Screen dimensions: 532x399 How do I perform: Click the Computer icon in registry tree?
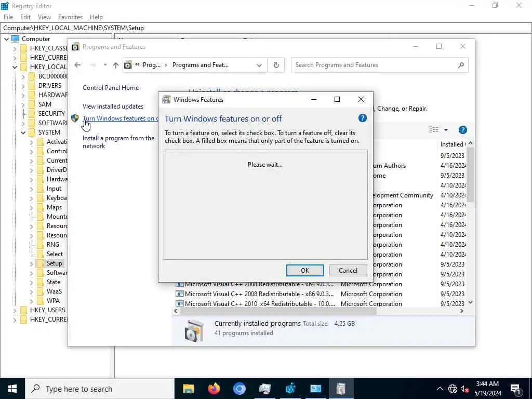point(15,39)
